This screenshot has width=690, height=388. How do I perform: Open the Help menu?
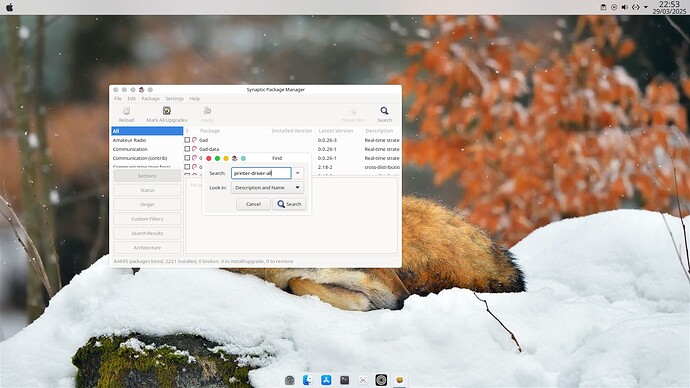pos(195,99)
